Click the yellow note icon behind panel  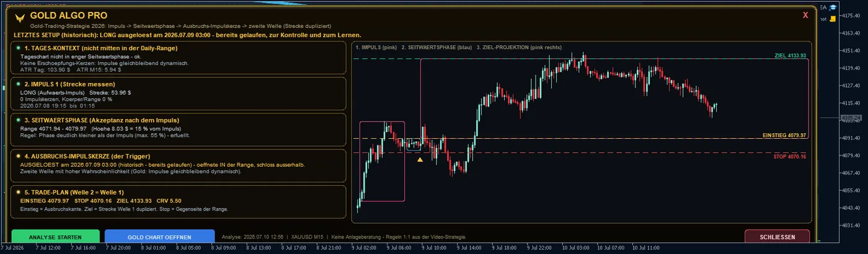click(x=834, y=19)
